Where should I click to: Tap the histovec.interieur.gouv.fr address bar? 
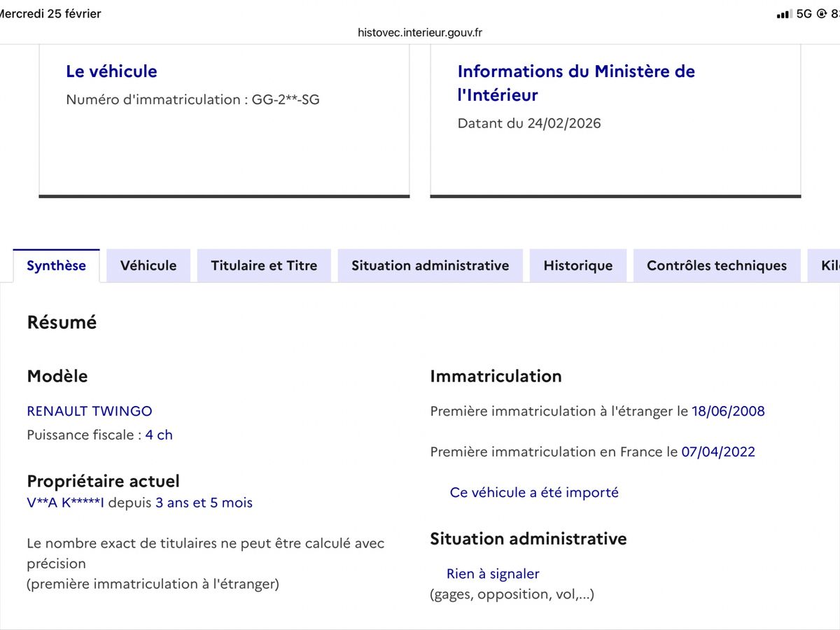coord(420,32)
